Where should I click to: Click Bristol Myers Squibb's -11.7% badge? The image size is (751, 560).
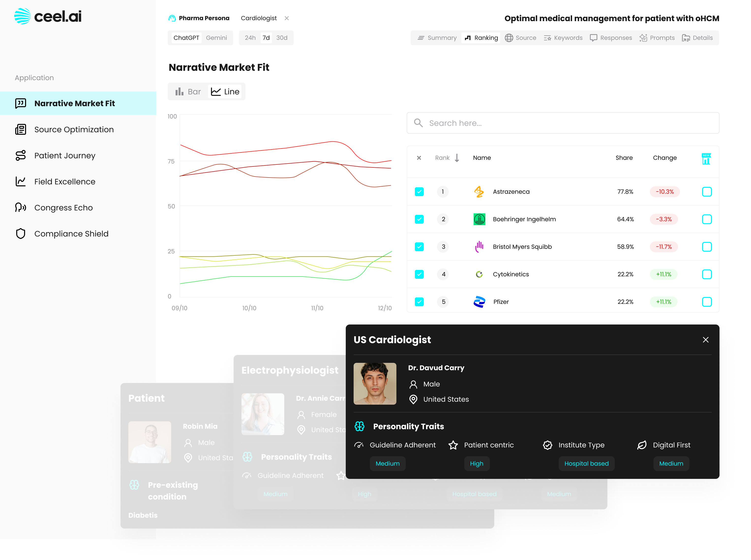(663, 246)
